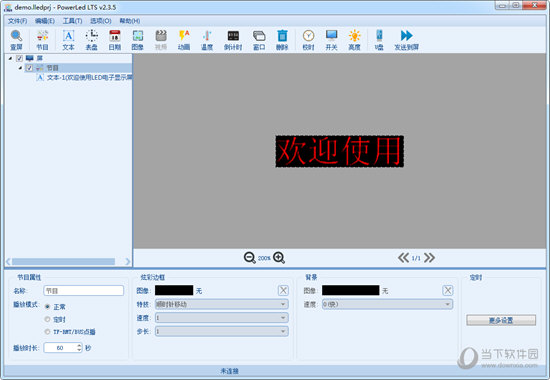Viewport: 550px width, 380px height.
Task: Add a temperature region using 温度 icon
Action: [207, 36]
